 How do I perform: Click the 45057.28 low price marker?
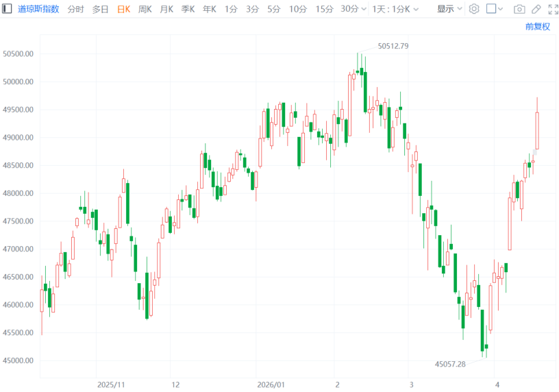(450, 364)
